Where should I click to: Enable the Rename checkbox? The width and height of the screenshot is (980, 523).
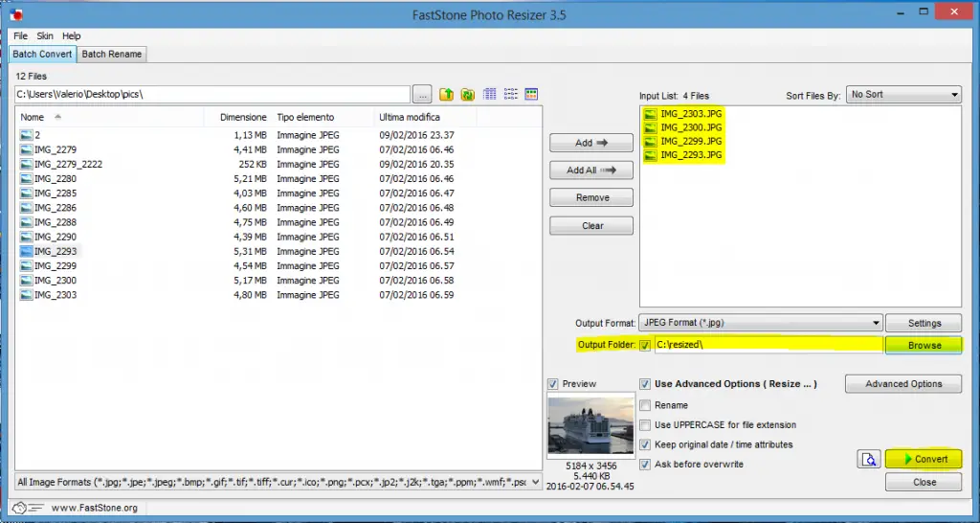[645, 405]
